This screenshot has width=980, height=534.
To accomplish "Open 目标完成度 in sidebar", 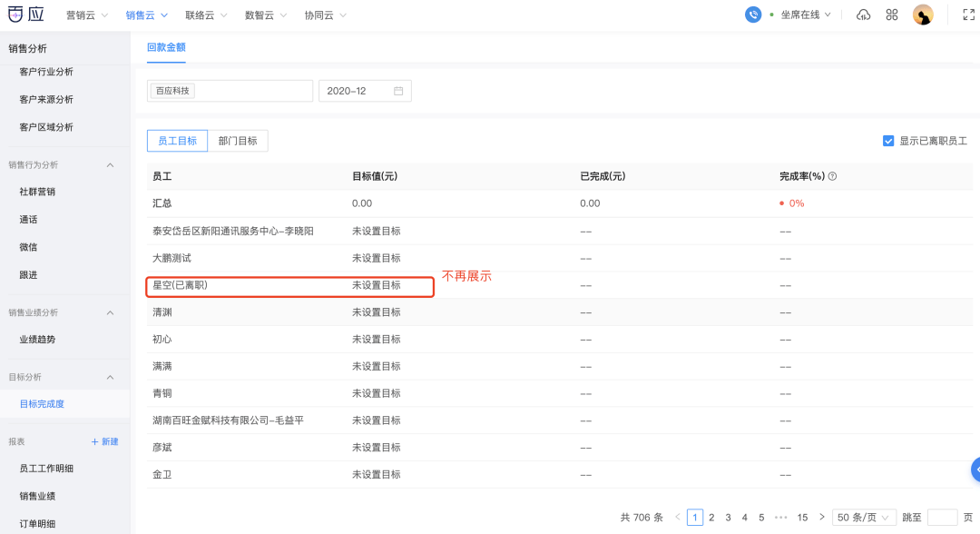I will 42,404.
